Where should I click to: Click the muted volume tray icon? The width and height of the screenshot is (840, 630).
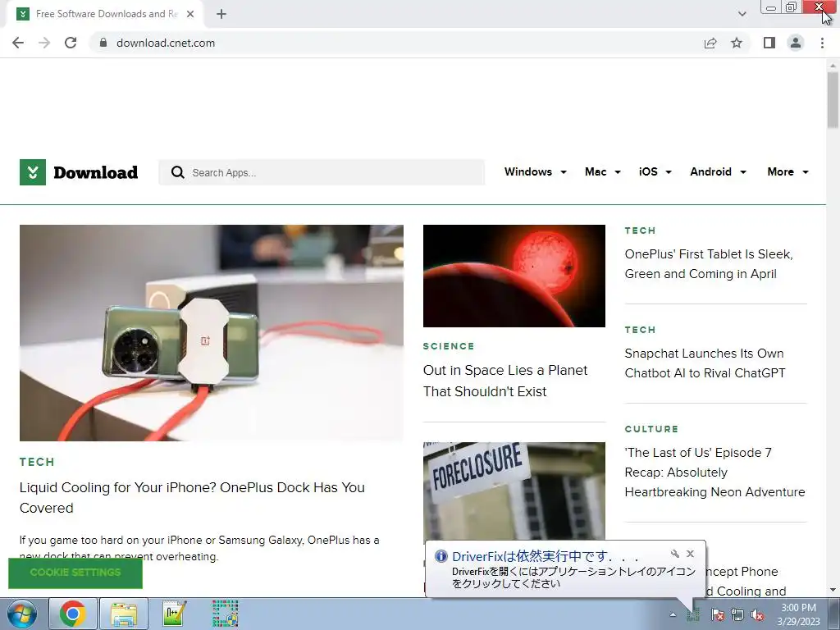757,614
